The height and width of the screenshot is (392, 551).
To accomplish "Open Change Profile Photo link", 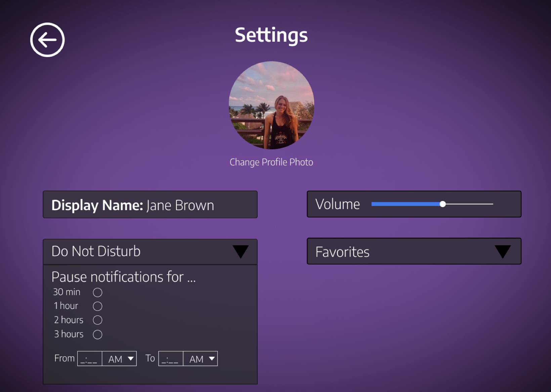I will coord(271,162).
